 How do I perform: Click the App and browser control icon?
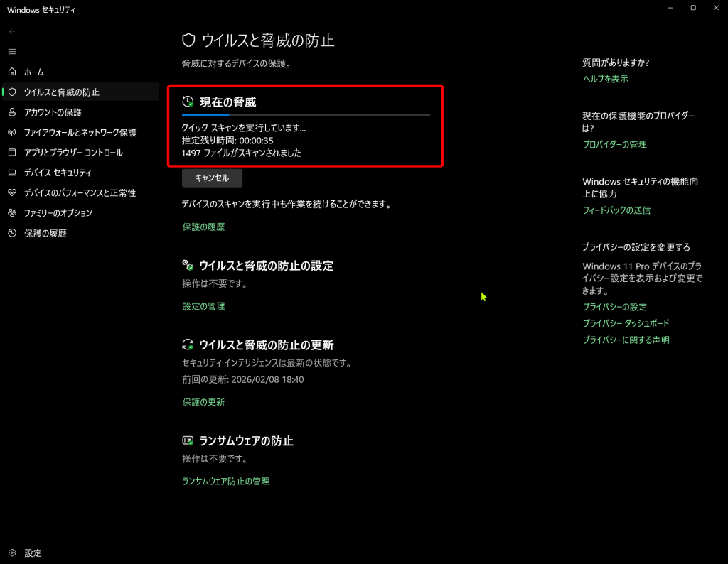click(x=11, y=153)
